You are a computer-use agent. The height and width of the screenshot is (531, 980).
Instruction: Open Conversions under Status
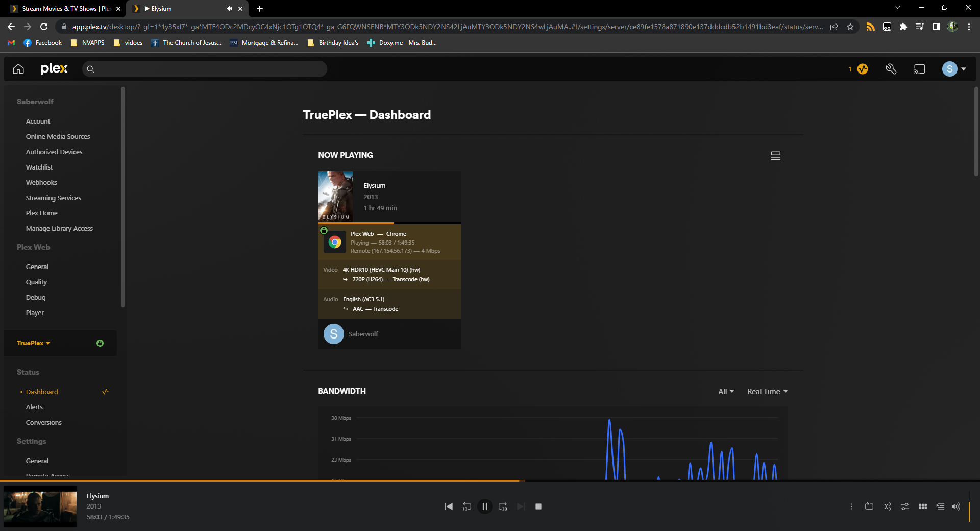pos(44,423)
